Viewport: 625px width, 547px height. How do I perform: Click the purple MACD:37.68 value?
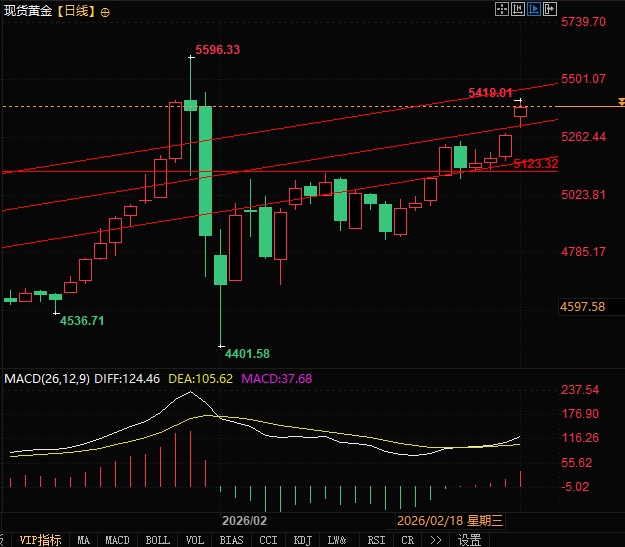[x=277, y=378]
